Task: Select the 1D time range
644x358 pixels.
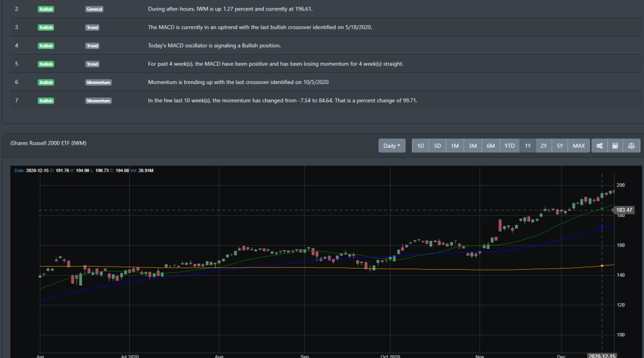Action: pyautogui.click(x=421, y=146)
